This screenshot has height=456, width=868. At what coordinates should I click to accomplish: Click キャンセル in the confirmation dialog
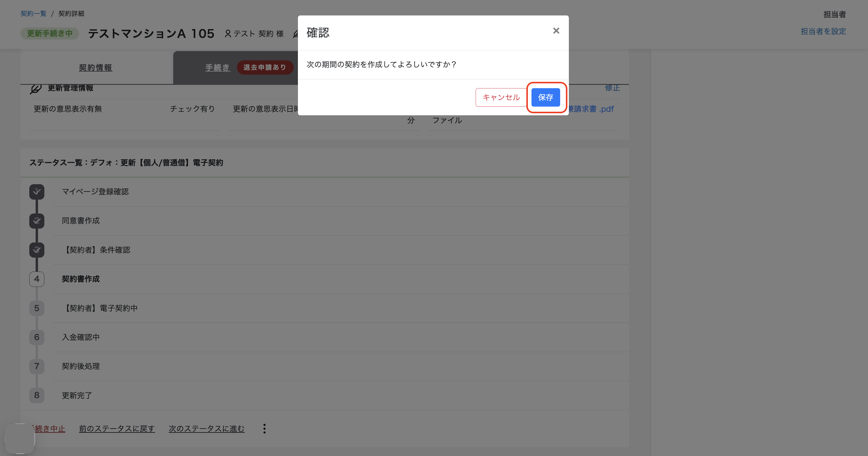(501, 98)
